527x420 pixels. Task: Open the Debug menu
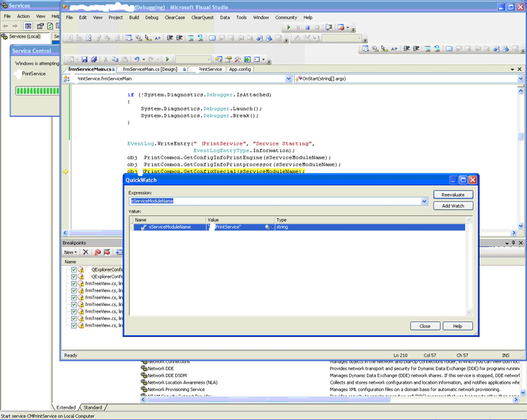[x=152, y=17]
